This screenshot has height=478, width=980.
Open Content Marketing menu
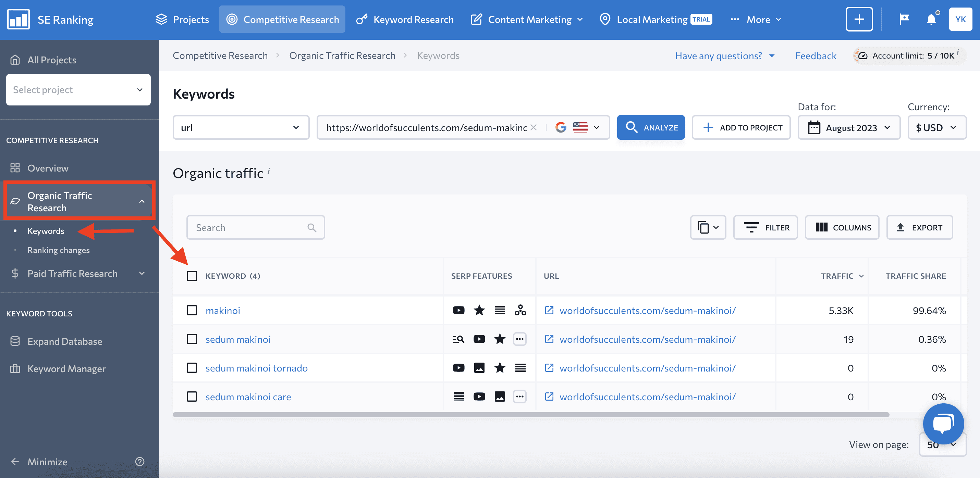coord(527,19)
